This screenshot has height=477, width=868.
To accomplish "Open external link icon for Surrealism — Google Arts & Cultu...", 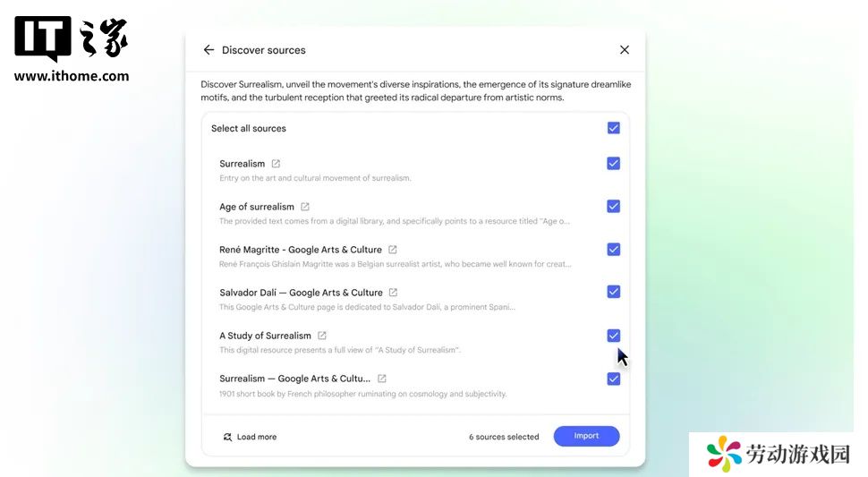I will [x=381, y=379].
